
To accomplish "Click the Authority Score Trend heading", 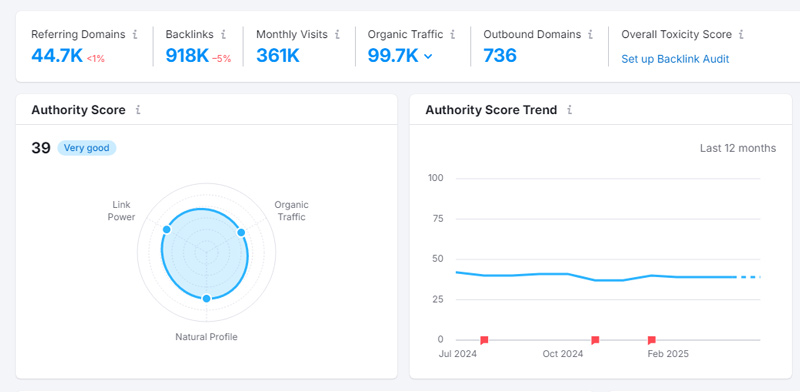I will point(491,110).
